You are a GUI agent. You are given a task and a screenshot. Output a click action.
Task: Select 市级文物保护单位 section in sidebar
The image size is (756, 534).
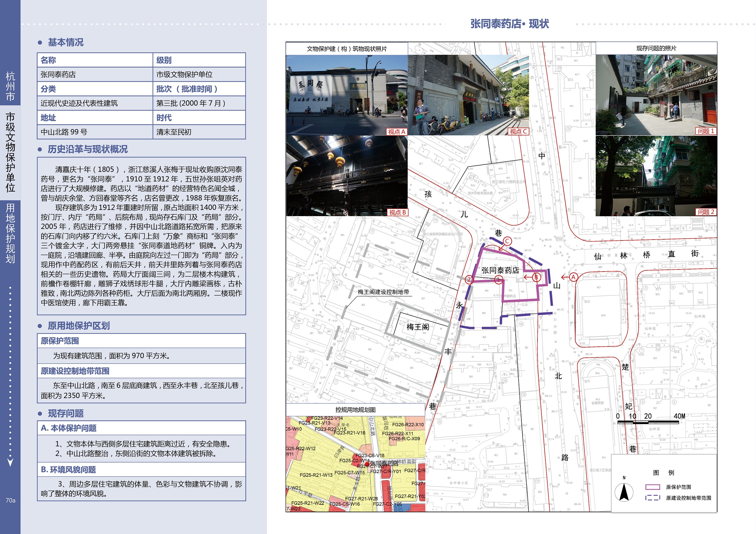tap(10, 152)
